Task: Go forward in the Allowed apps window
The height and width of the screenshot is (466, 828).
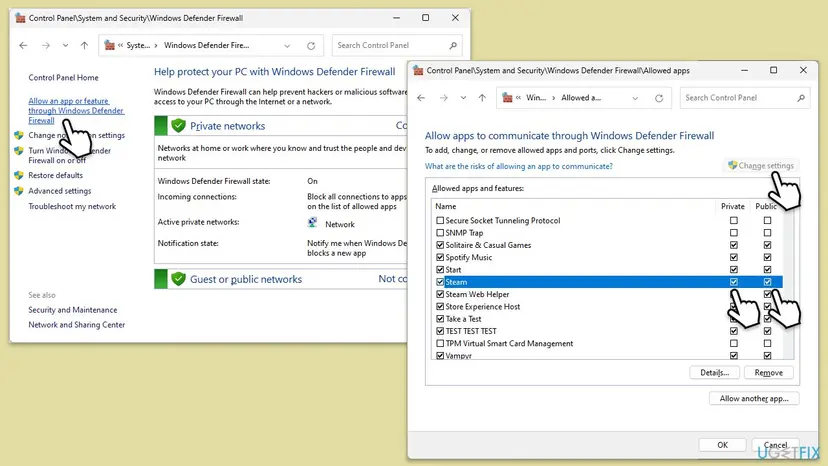Action: [x=444, y=98]
